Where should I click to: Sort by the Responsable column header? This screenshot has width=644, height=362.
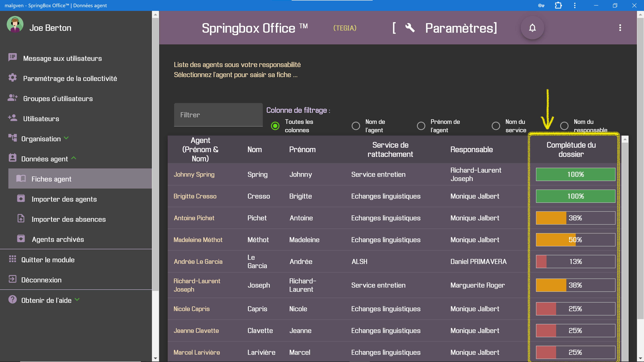(471, 149)
